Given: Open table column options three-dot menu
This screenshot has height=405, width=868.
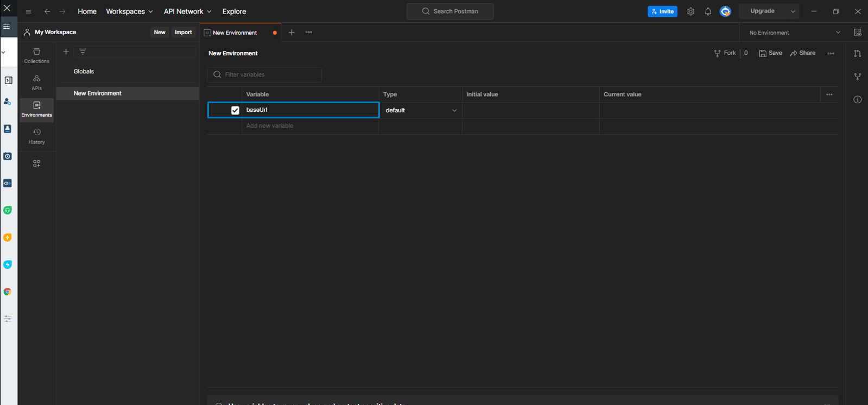Looking at the screenshot, I should point(829,94).
